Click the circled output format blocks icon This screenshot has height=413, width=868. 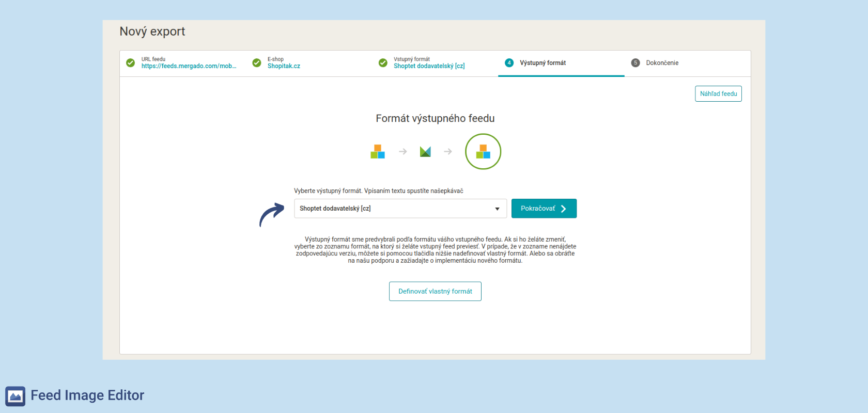coord(483,151)
